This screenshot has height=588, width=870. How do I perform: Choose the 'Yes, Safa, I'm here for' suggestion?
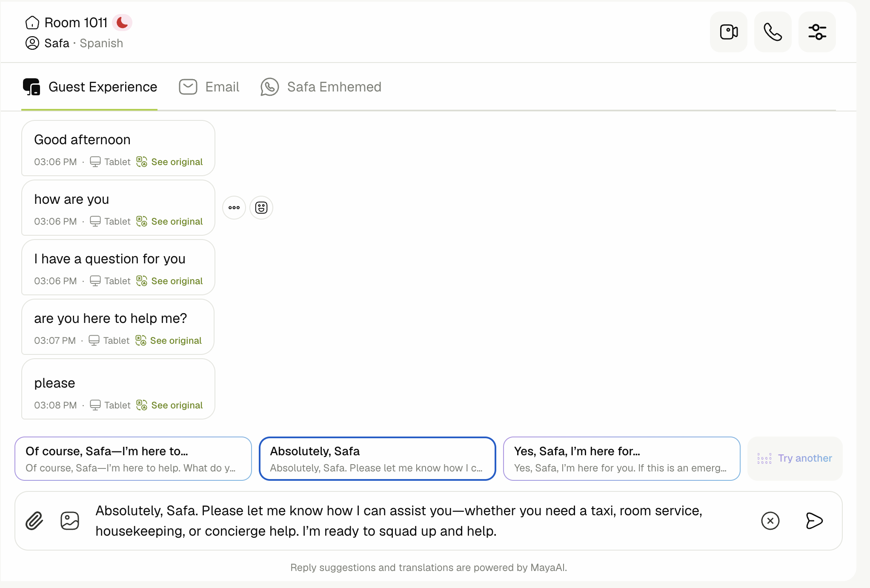click(622, 459)
